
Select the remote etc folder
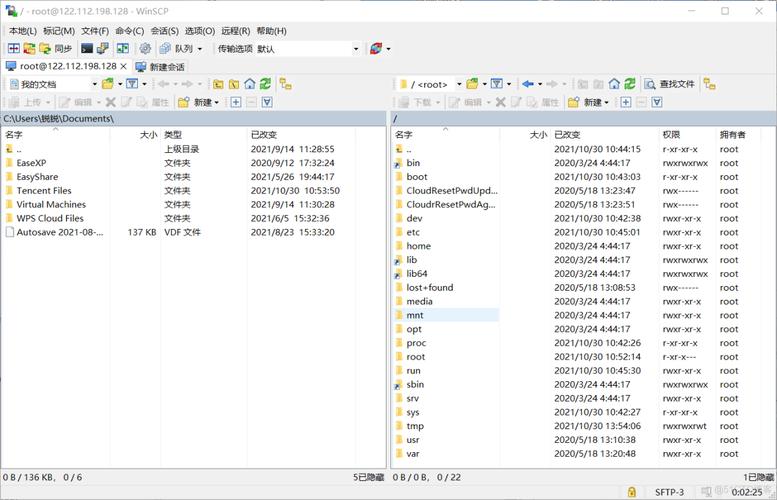click(x=413, y=232)
